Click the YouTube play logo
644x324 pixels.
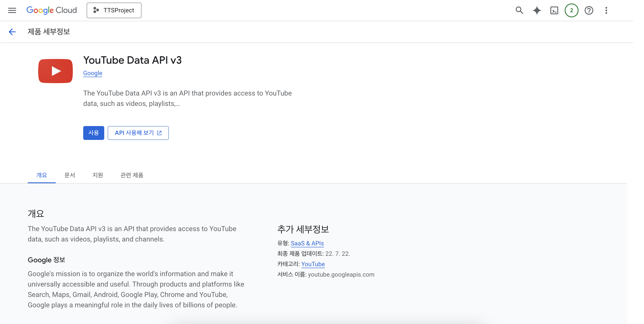(x=55, y=71)
